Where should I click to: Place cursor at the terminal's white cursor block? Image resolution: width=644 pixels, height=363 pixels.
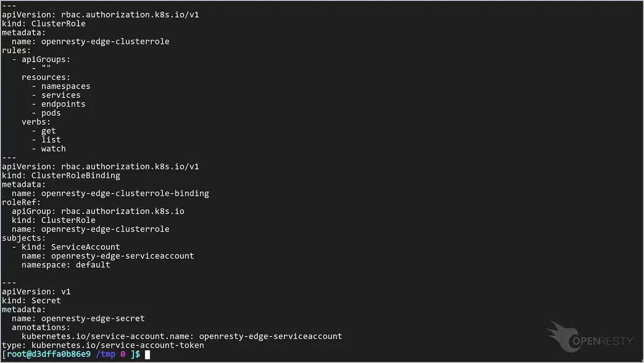[148, 354]
